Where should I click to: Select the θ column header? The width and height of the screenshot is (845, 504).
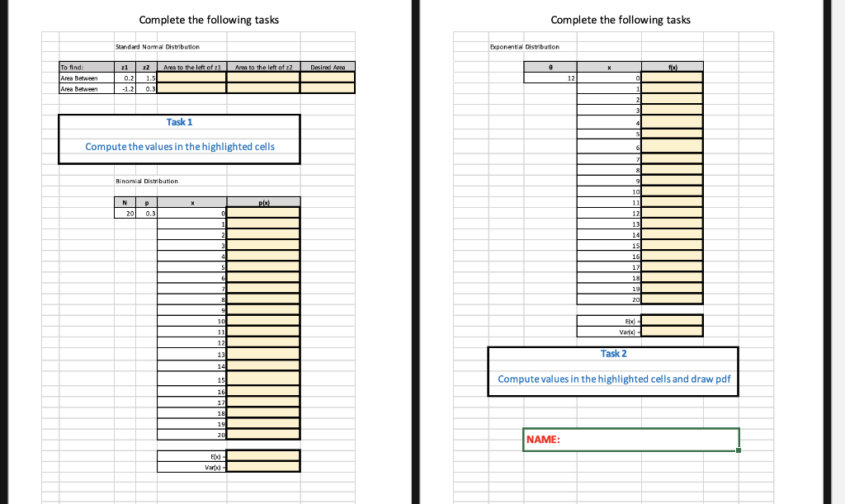(550, 68)
